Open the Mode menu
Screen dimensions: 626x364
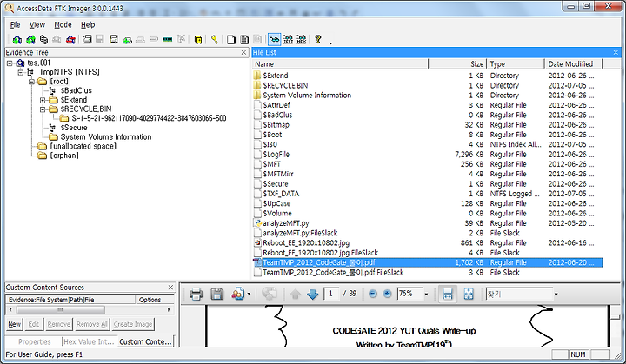(63, 24)
